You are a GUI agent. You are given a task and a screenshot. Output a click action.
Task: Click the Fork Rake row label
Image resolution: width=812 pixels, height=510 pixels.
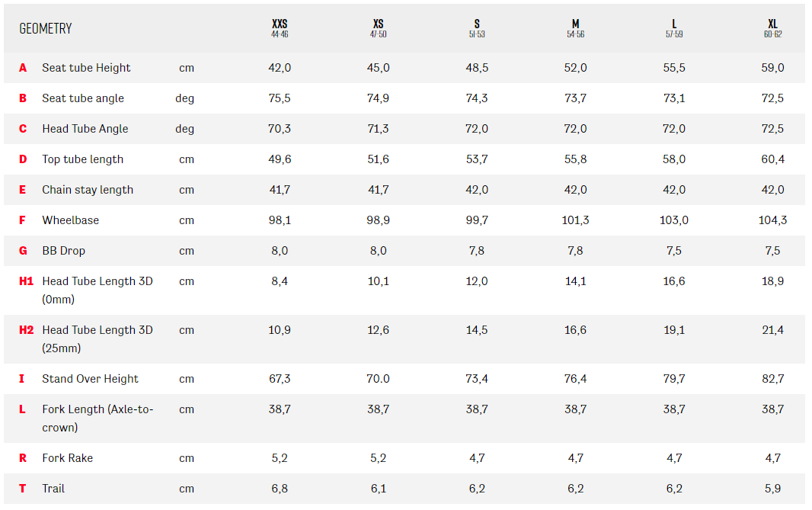tap(67, 458)
